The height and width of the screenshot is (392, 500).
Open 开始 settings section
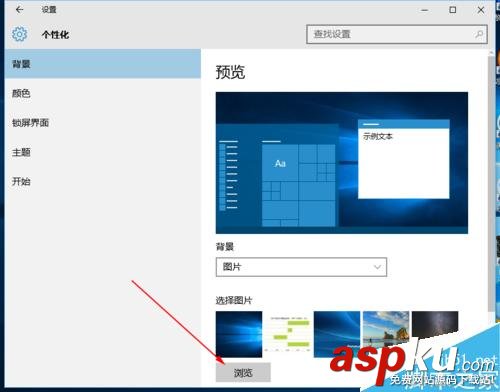point(103,182)
